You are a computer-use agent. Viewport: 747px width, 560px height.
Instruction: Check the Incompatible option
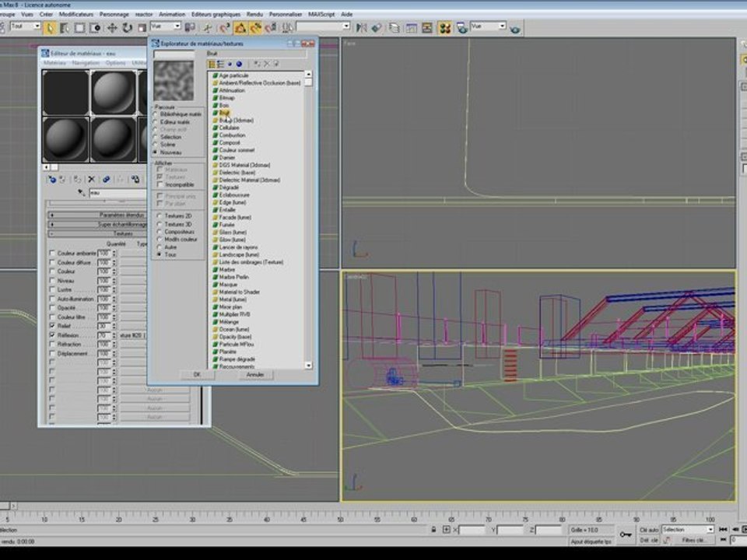tap(160, 185)
